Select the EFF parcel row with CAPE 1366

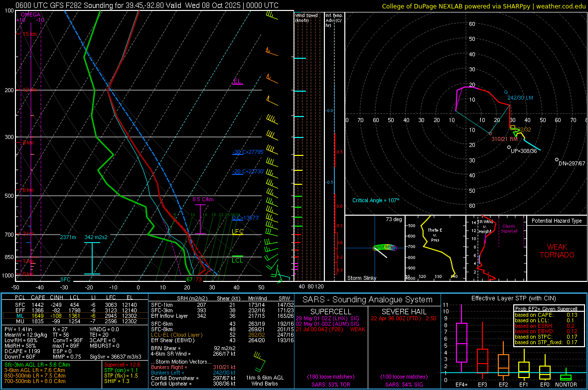(x=75, y=310)
